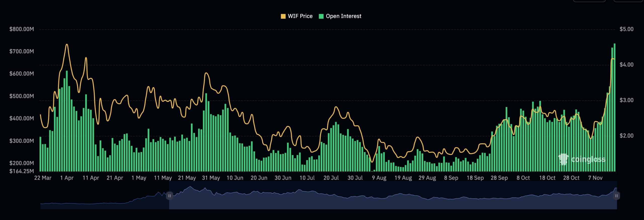Image resolution: width=644 pixels, height=220 pixels.
Task: Click the $2.00 price axis label
Action: click(x=627, y=136)
